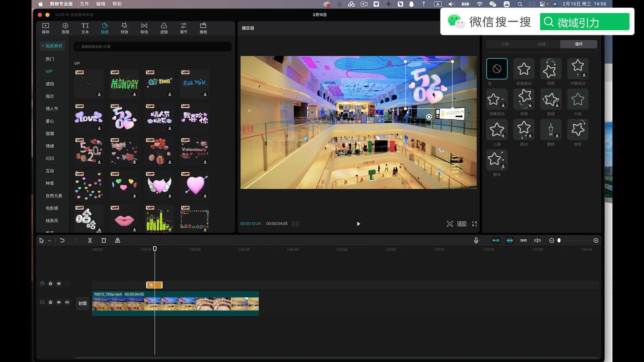
Task: Open the 调节 adjustment tab
Action: tap(183, 28)
